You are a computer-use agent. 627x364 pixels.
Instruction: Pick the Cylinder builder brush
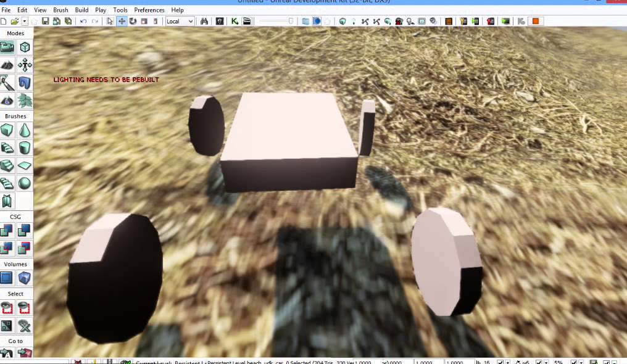click(x=25, y=148)
